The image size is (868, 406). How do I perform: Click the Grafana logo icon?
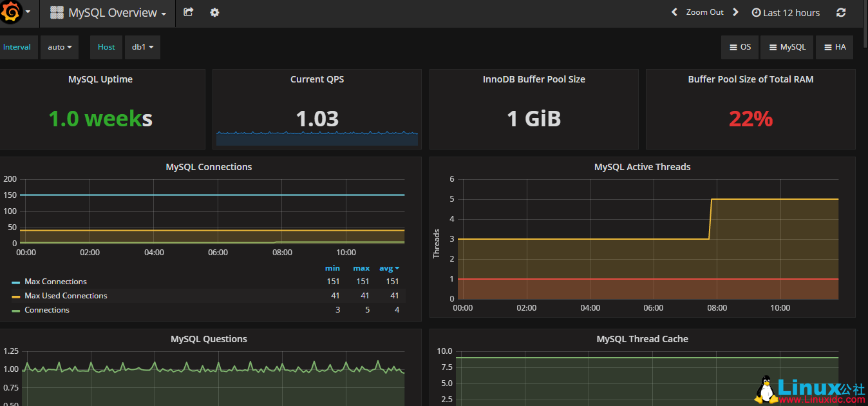coord(11,12)
